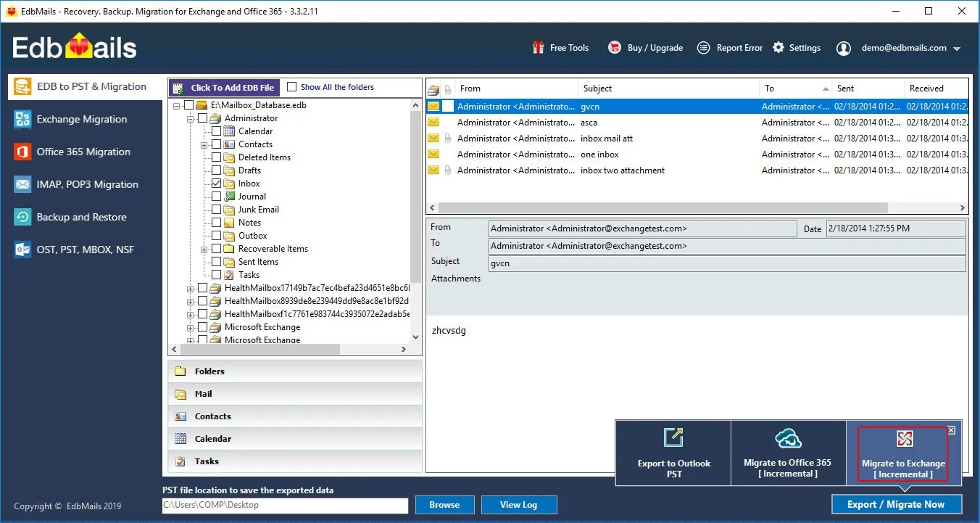Image resolution: width=980 pixels, height=523 pixels.
Task: Click the Tasks folder icon in tree
Action: point(229,275)
